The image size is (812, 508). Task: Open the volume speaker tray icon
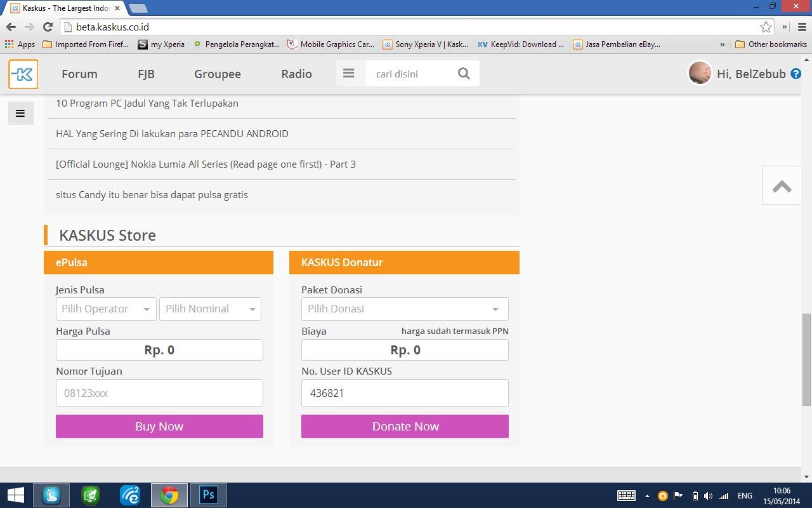pyautogui.click(x=709, y=496)
